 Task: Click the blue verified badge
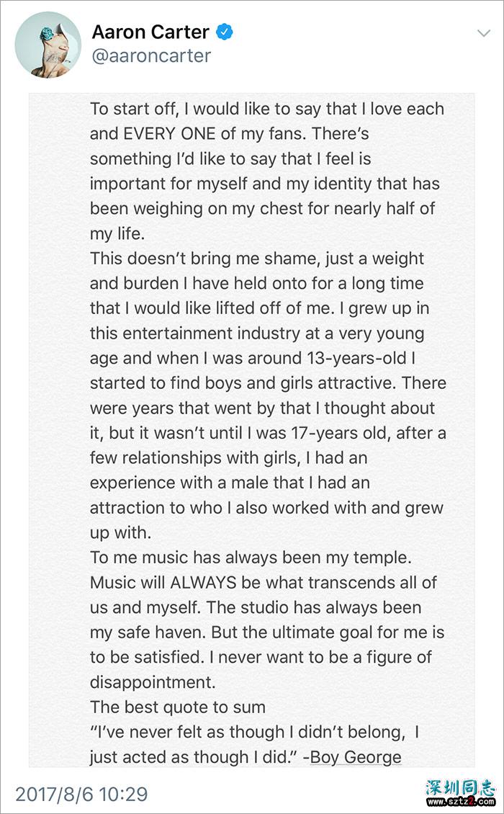[225, 32]
